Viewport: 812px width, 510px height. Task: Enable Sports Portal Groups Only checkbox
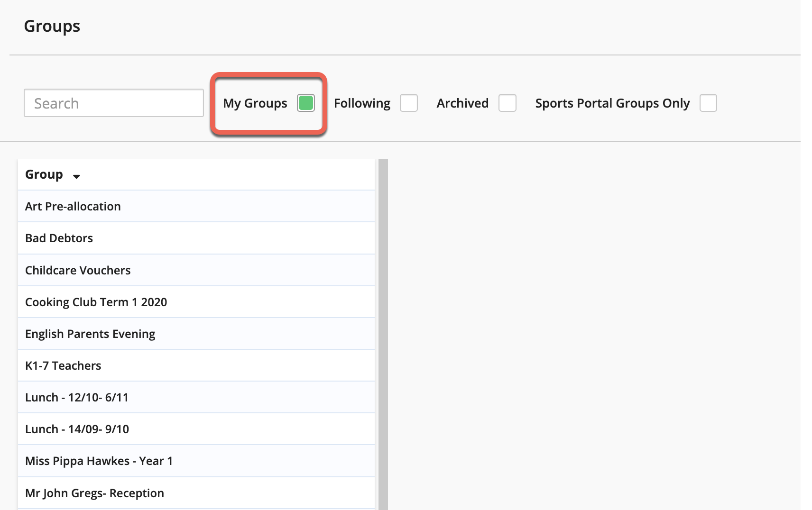708,103
